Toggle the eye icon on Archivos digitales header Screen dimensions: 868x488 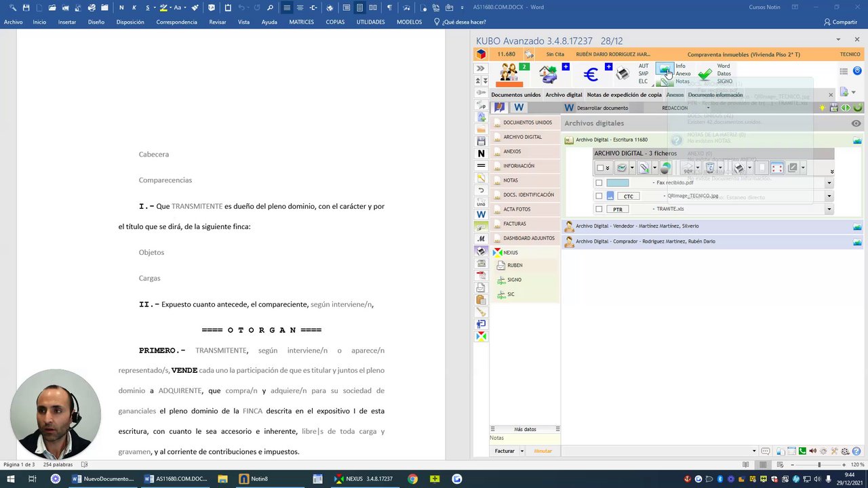tap(856, 123)
